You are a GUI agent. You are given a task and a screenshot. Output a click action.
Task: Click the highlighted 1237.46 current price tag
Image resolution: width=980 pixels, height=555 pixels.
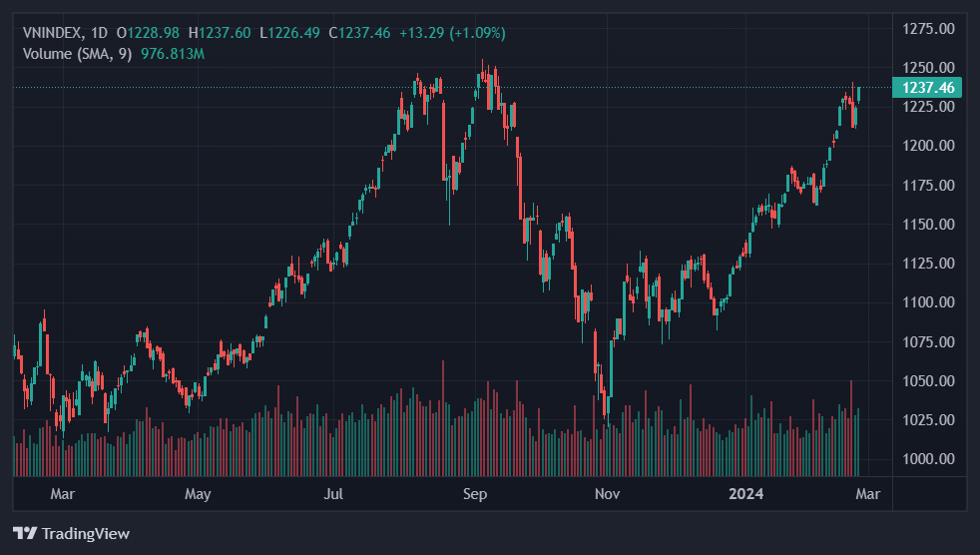(928, 88)
